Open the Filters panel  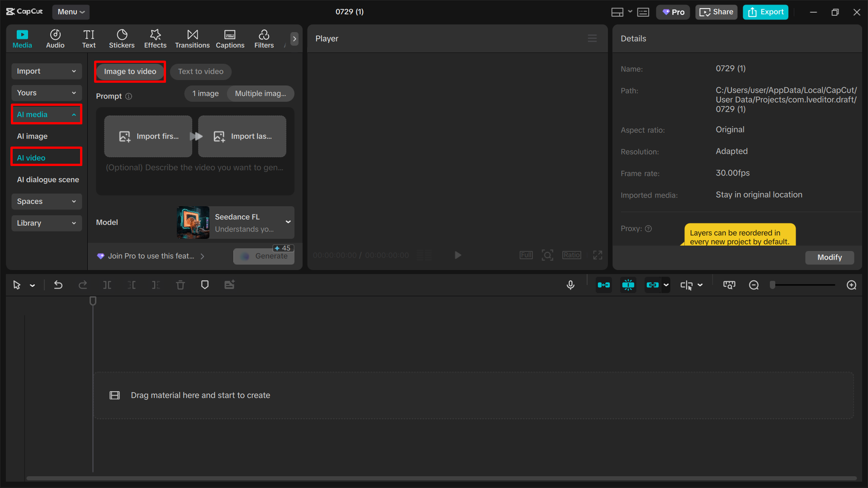pos(264,38)
